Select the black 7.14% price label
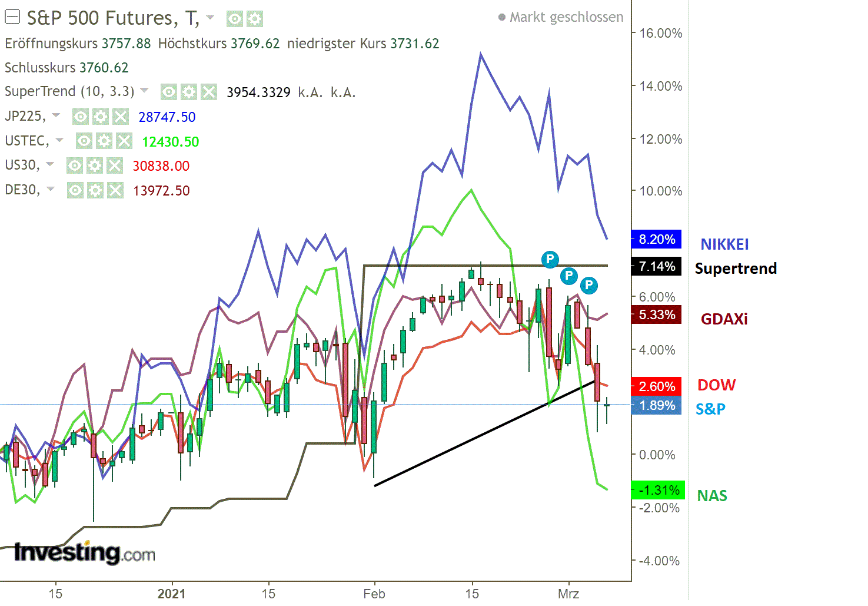This screenshot has width=868, height=606. coord(656,266)
